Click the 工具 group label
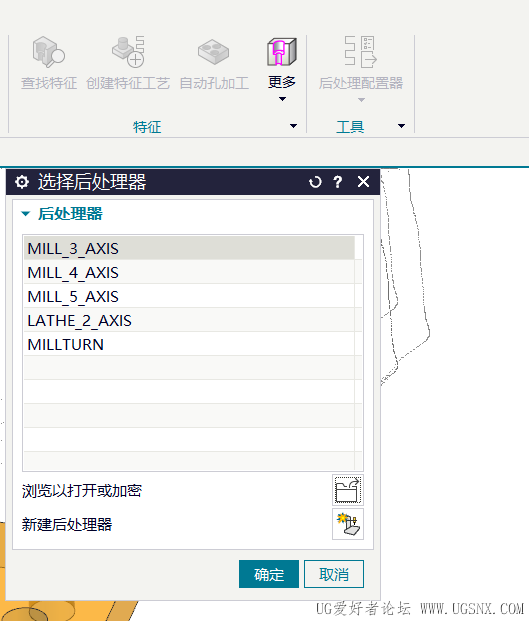 tap(350, 127)
